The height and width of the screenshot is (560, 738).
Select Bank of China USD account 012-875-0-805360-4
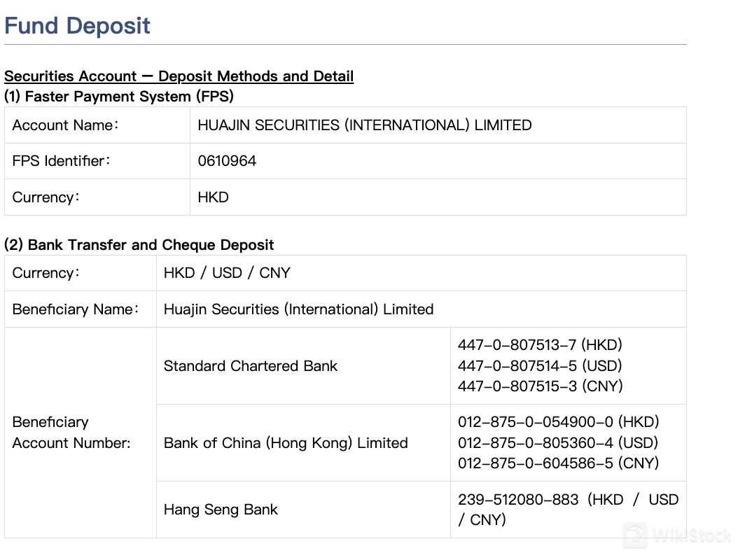coord(536,443)
